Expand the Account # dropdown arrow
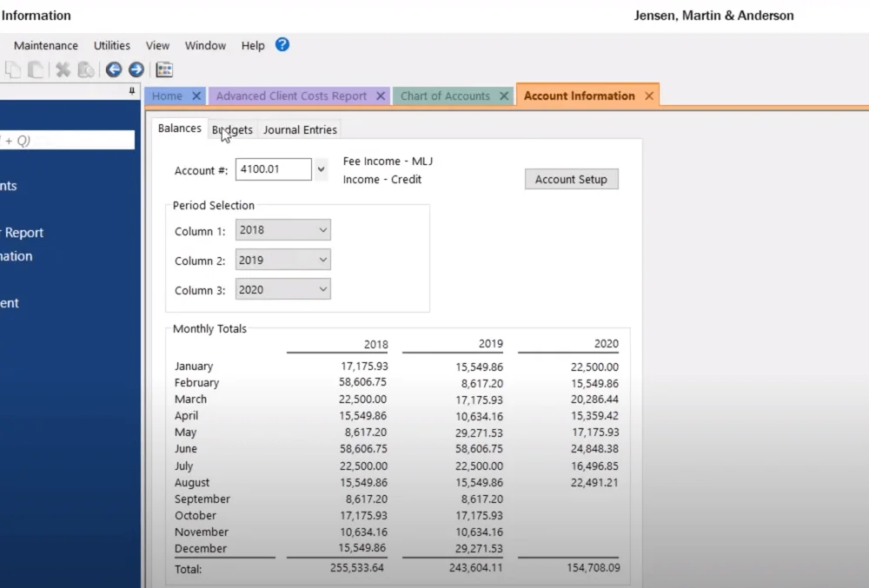 pos(321,169)
